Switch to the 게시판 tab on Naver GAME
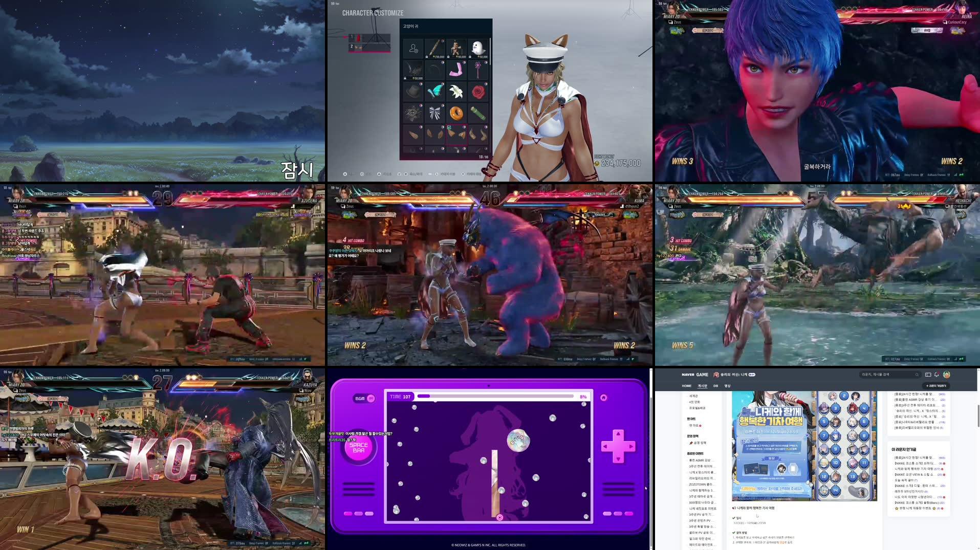 [x=703, y=386]
